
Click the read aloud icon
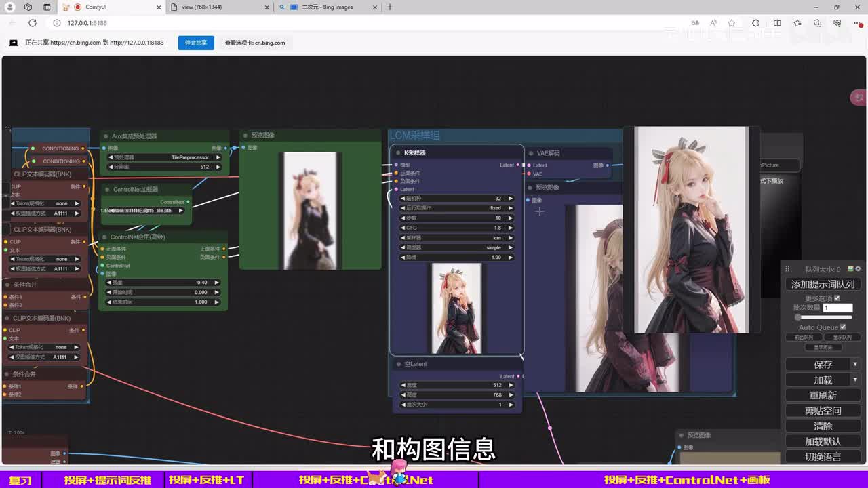pos(713,23)
